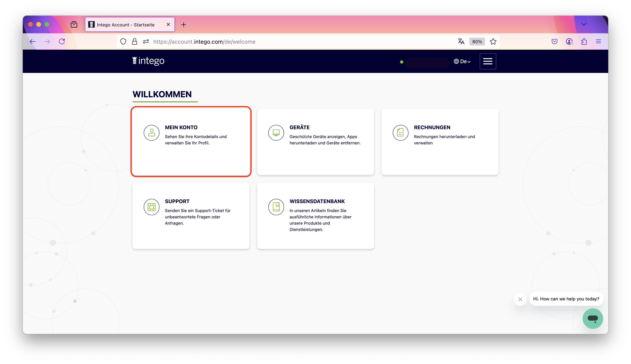This screenshot has height=364, width=631.
Task: Click the Wissensdatenbank book icon
Action: 276,207
